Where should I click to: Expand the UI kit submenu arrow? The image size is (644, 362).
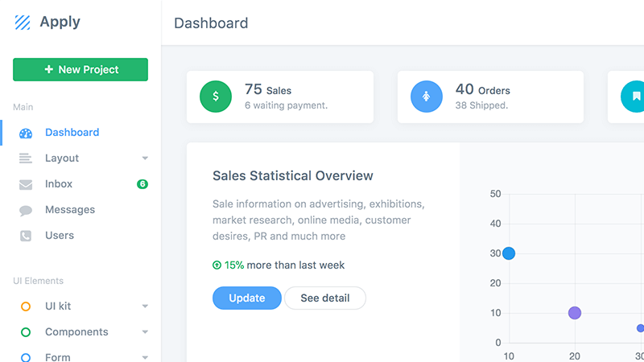pyautogui.click(x=145, y=306)
